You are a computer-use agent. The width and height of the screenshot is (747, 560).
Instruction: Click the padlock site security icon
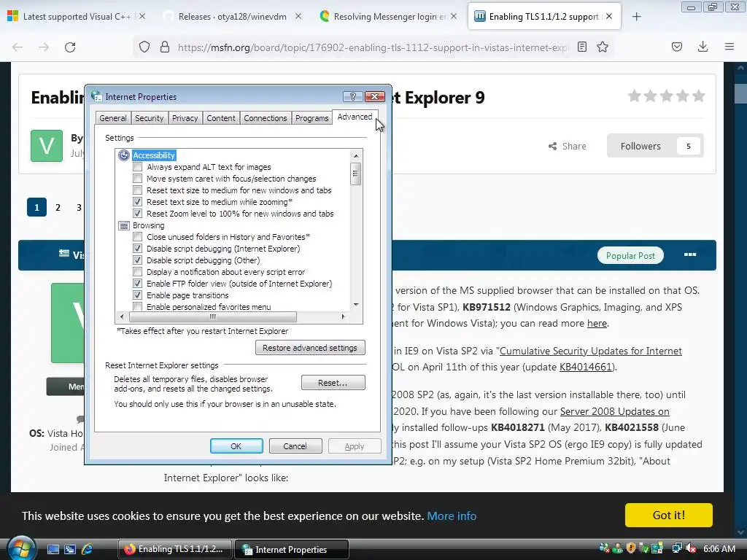[165, 47]
